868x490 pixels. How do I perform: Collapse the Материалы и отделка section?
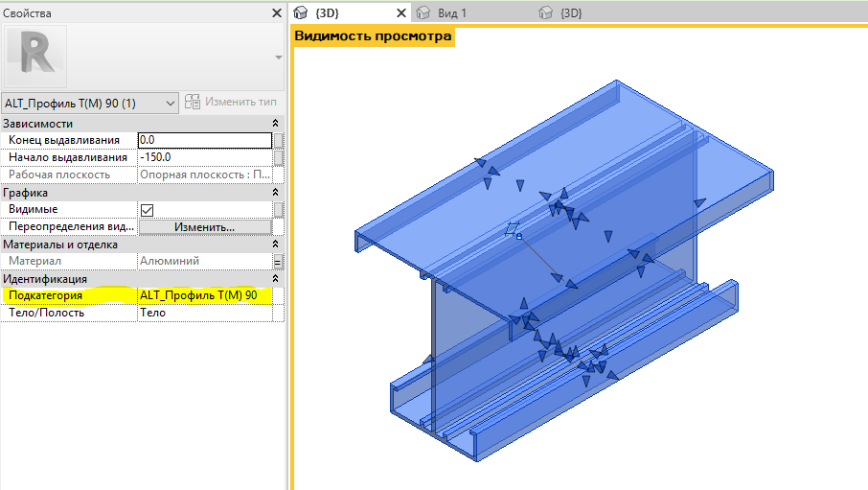pyautogui.click(x=276, y=245)
